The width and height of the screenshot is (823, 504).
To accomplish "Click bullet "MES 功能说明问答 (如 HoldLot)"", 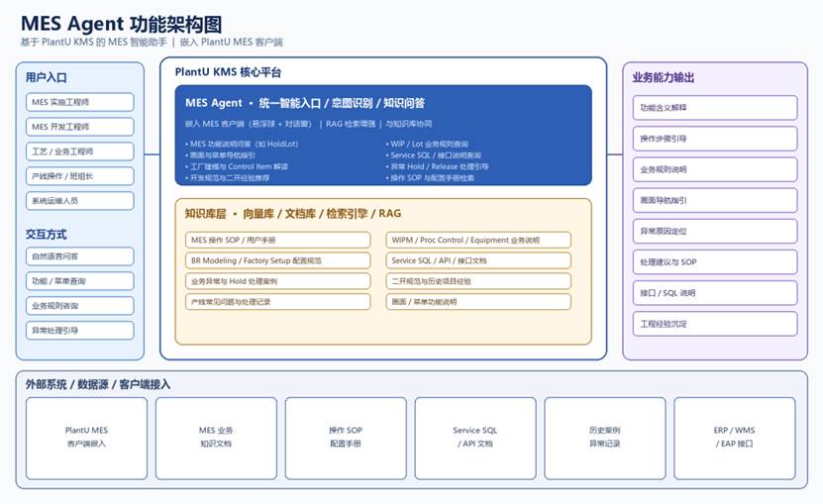I will (x=242, y=144).
